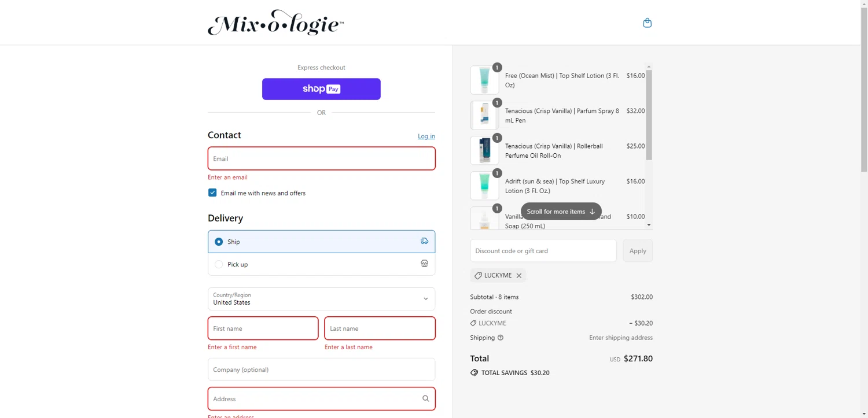
Task: Click the Ship truck icon
Action: (x=424, y=241)
